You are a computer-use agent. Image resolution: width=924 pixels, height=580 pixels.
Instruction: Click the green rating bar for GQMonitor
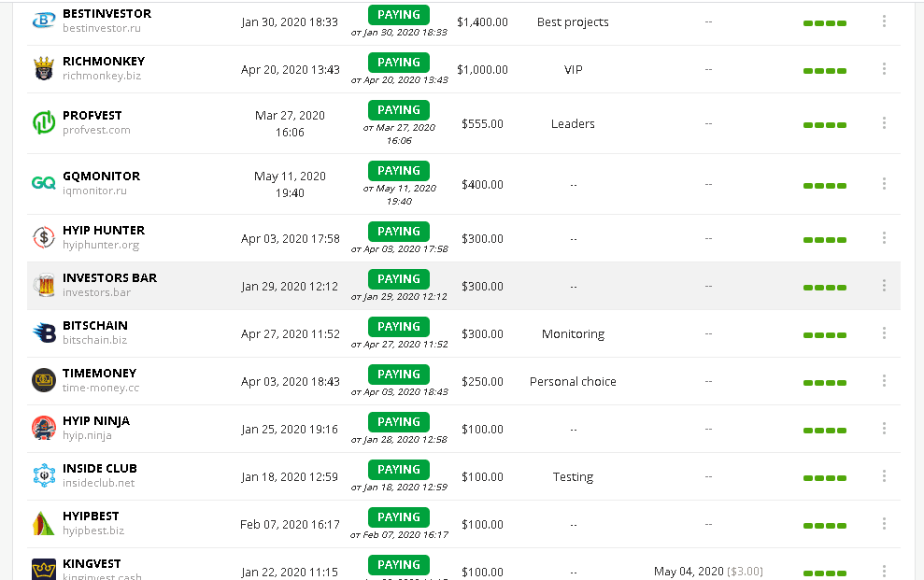825,185
